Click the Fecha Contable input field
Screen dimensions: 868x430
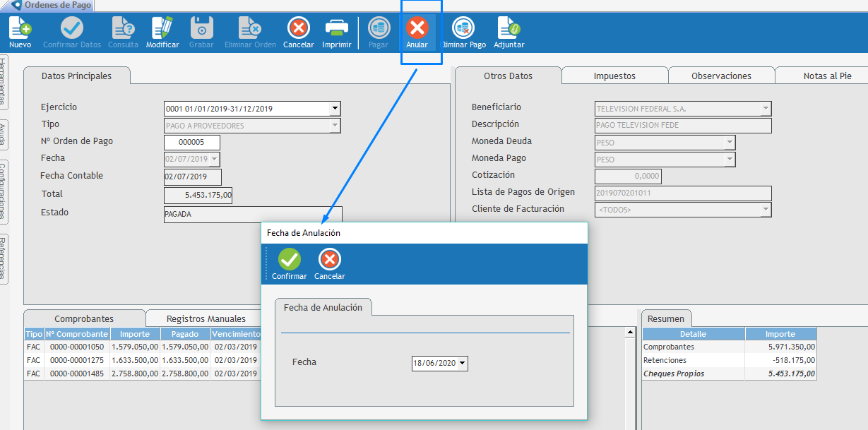tap(193, 177)
